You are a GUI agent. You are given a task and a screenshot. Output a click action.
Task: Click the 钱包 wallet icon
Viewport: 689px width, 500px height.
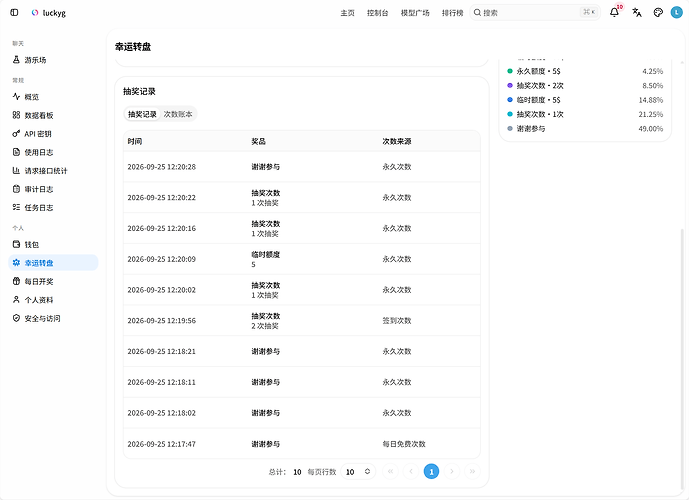tap(16, 244)
